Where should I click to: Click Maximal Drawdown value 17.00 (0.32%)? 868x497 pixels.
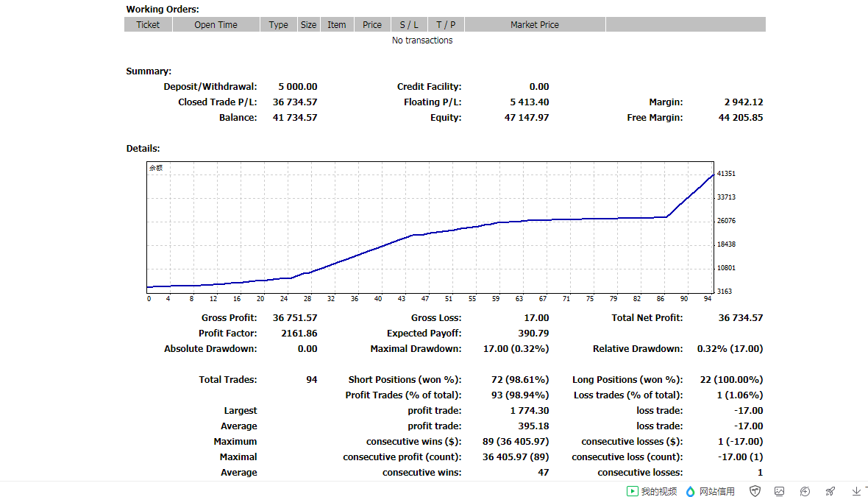pyautogui.click(x=516, y=349)
